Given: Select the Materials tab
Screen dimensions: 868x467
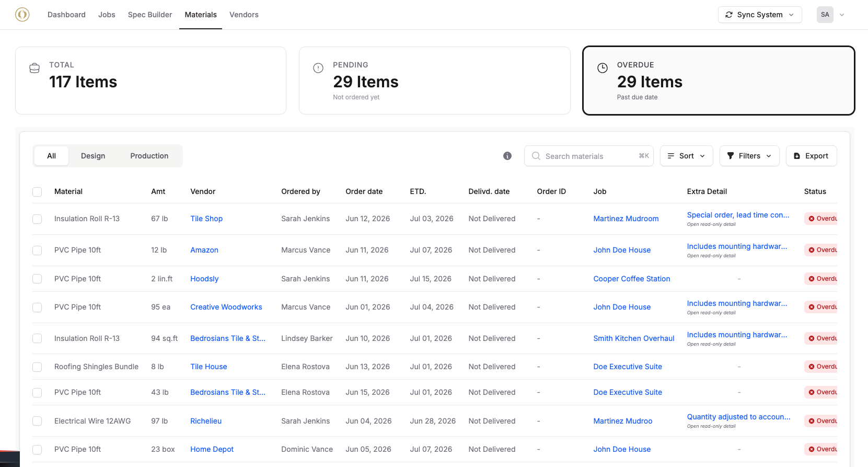Looking at the screenshot, I should pos(201,15).
